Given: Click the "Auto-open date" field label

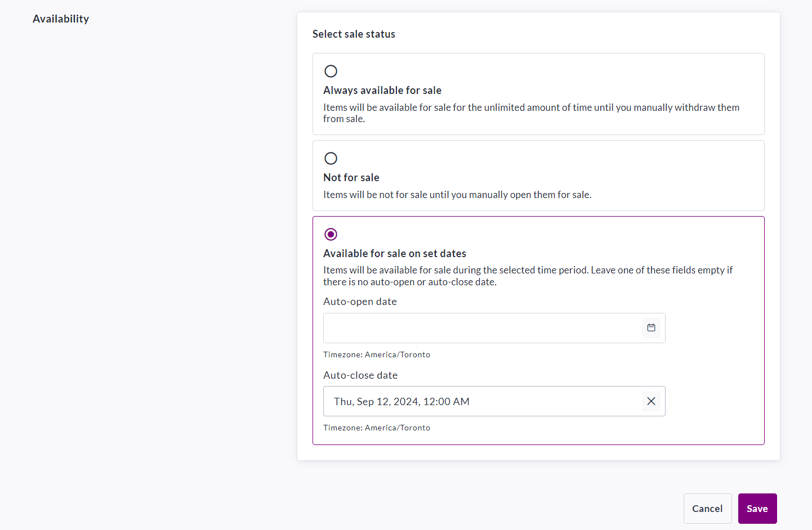Looking at the screenshot, I should [360, 302].
